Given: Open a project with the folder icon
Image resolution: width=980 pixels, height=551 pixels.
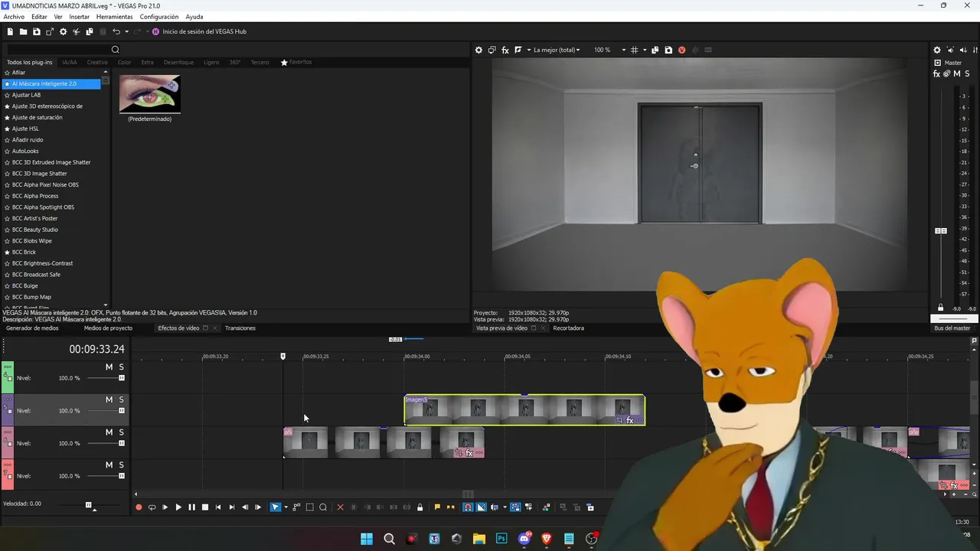Looking at the screenshot, I should (24, 31).
